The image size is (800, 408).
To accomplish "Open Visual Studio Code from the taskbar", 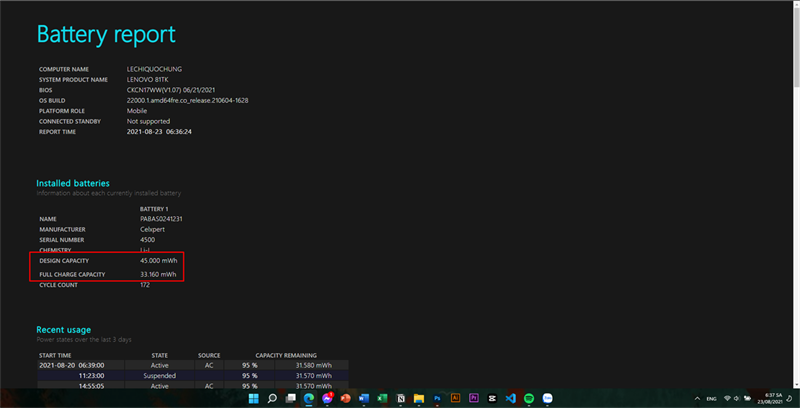I will click(x=511, y=398).
